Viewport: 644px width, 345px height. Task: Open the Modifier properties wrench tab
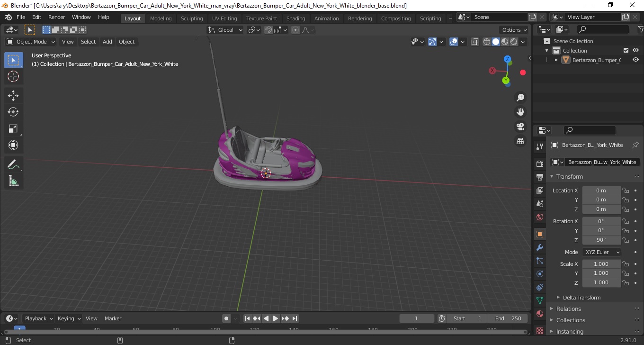540,247
